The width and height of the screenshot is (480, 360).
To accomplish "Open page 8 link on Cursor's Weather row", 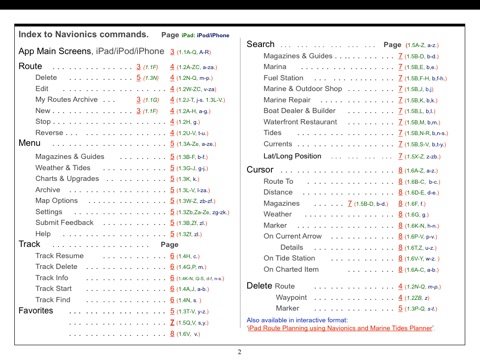I will pyautogui.click(x=400, y=214).
